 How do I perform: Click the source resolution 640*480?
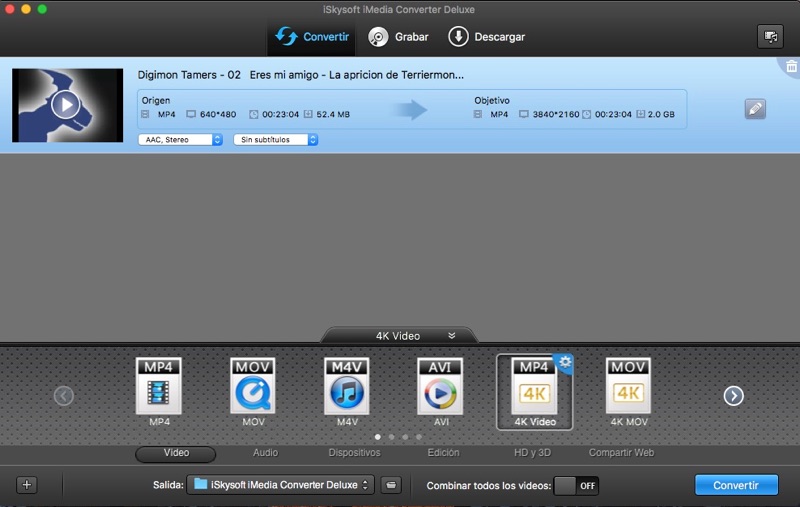(218, 114)
